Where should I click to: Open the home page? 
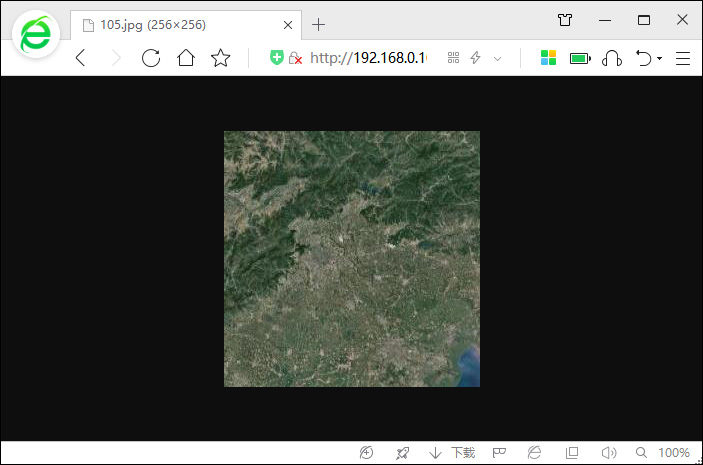point(186,58)
